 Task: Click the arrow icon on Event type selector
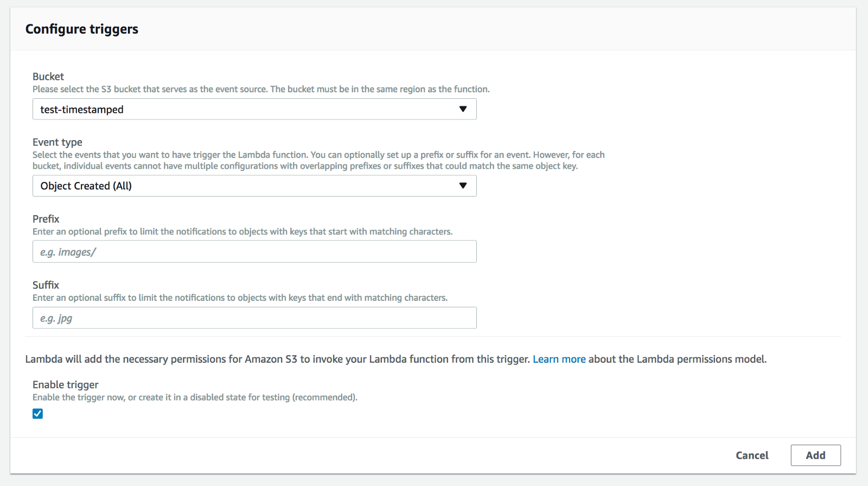pyautogui.click(x=463, y=186)
